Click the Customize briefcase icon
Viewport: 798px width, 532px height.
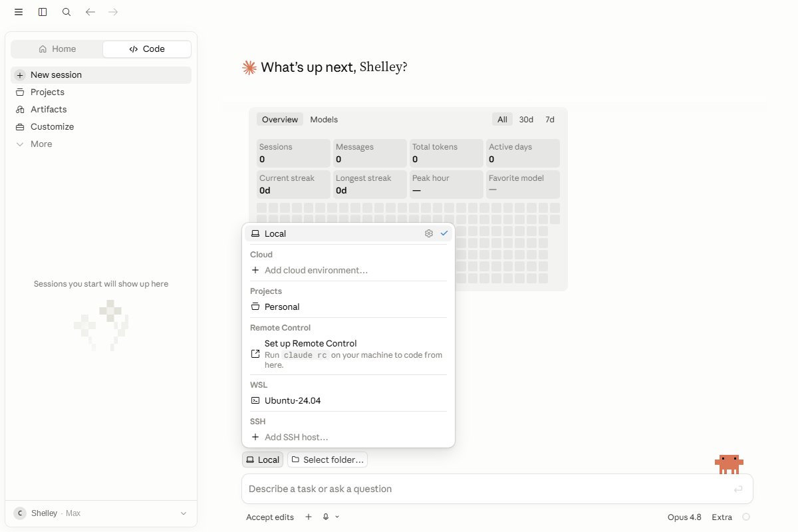20,127
